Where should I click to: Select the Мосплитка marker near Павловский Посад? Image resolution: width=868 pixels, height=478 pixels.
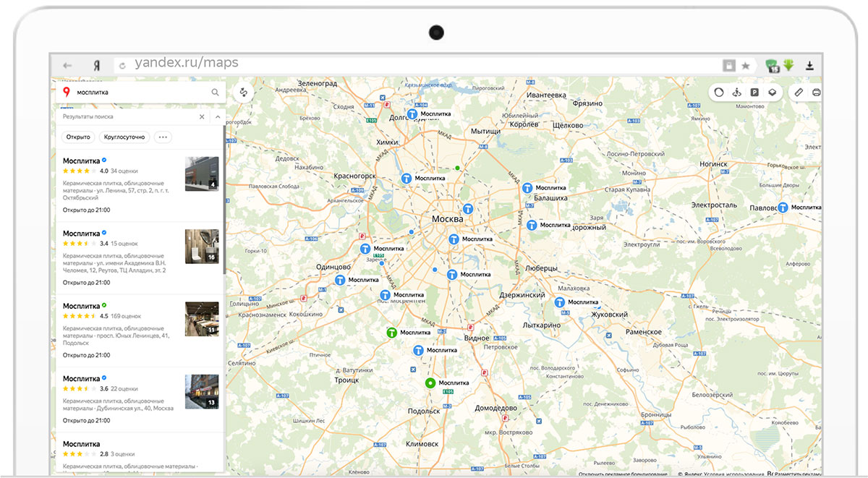click(783, 208)
